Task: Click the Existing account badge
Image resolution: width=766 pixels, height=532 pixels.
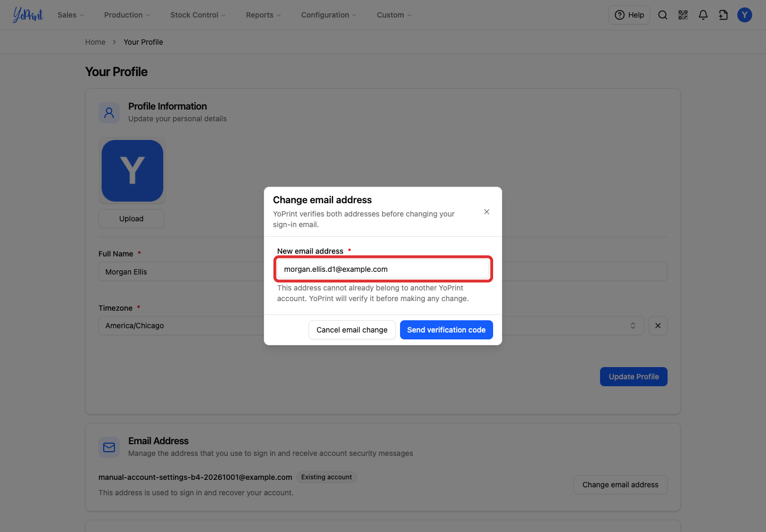Action: pos(327,477)
